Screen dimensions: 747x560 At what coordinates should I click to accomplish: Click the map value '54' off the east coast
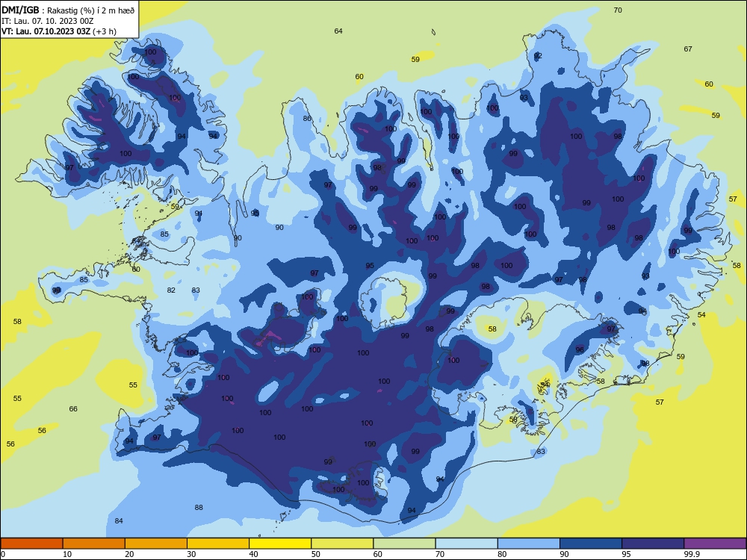point(701,315)
